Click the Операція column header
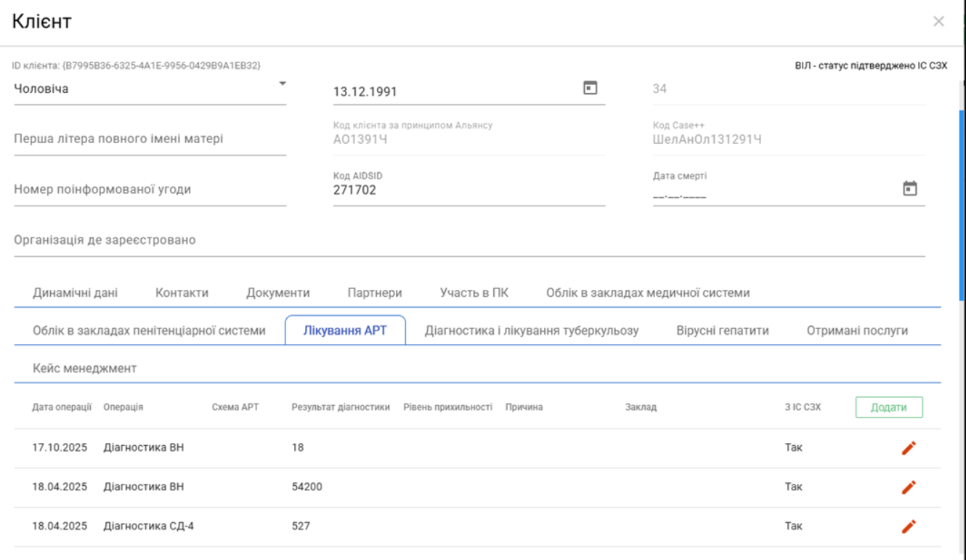The width and height of the screenshot is (966, 560). 123,407
